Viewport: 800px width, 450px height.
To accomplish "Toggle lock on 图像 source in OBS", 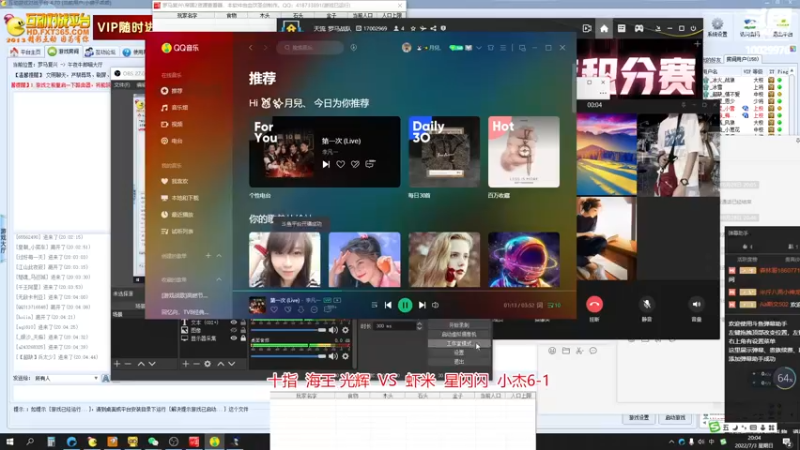I will [243, 330].
